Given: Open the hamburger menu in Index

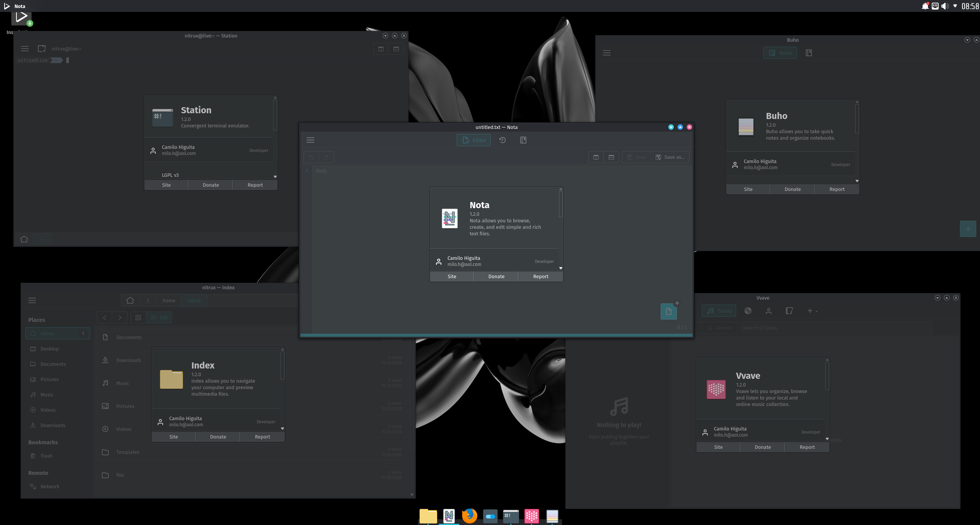Looking at the screenshot, I should pos(32,300).
